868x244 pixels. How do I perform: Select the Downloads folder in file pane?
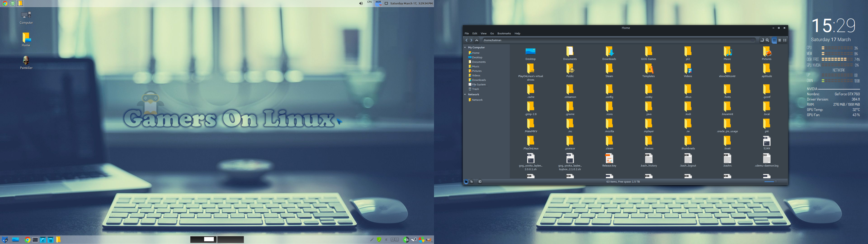point(609,54)
